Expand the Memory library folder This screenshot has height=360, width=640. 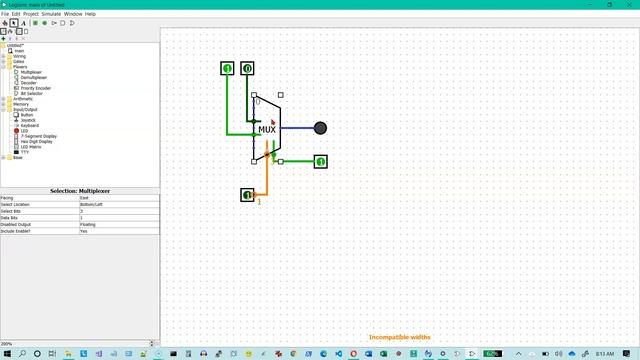click(3, 104)
